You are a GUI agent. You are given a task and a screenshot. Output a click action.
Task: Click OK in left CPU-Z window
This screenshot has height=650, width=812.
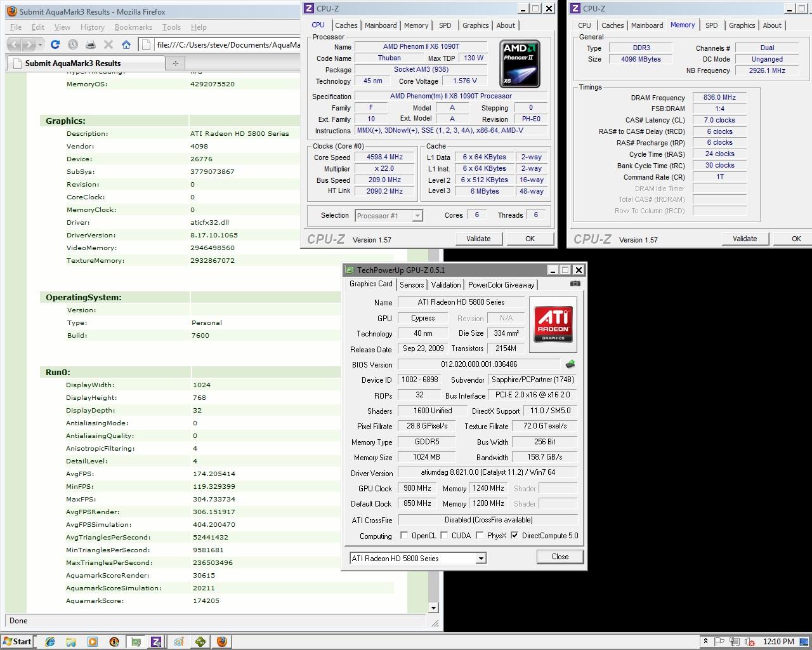pyautogui.click(x=530, y=239)
